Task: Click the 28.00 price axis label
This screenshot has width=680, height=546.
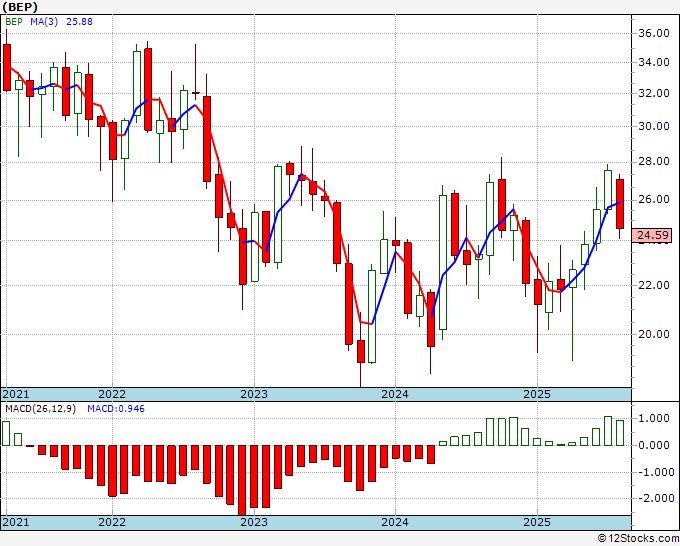Action: pos(654,161)
